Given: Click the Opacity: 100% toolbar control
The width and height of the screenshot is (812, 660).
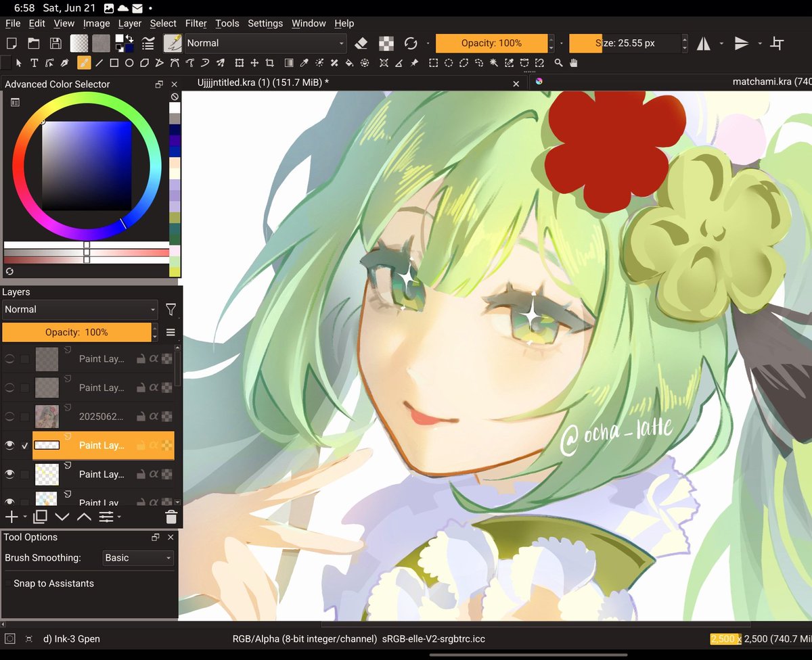Looking at the screenshot, I should point(492,43).
